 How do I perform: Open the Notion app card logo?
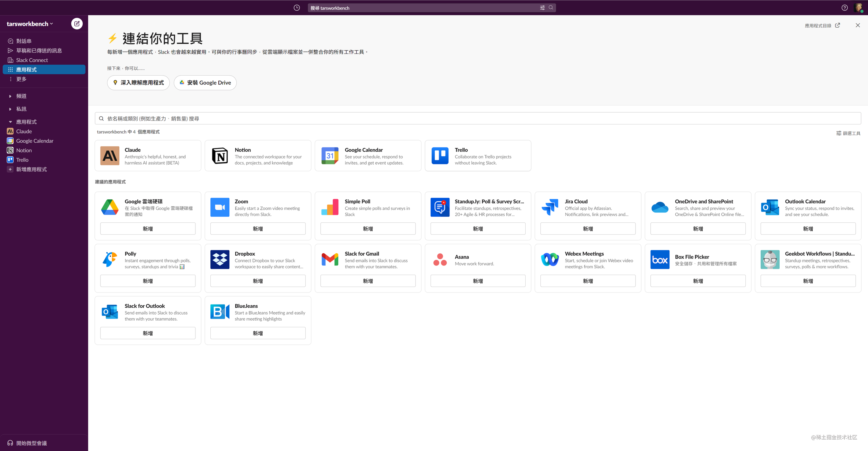(220, 155)
